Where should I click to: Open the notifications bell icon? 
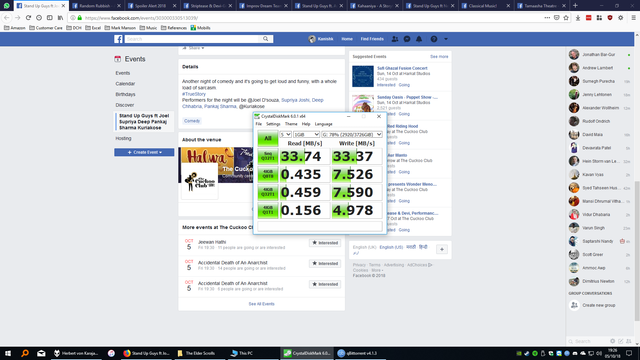tap(419, 39)
